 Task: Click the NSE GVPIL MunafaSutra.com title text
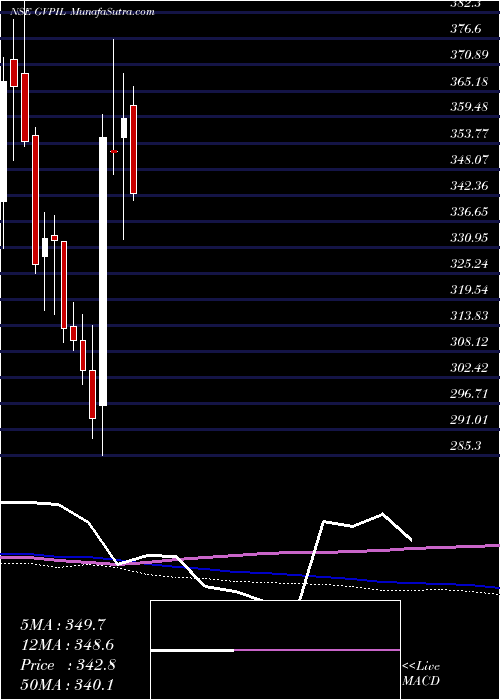point(83,12)
